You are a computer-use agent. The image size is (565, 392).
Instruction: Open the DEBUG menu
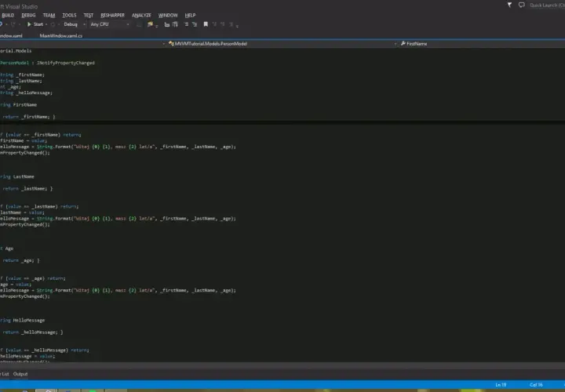coord(28,15)
